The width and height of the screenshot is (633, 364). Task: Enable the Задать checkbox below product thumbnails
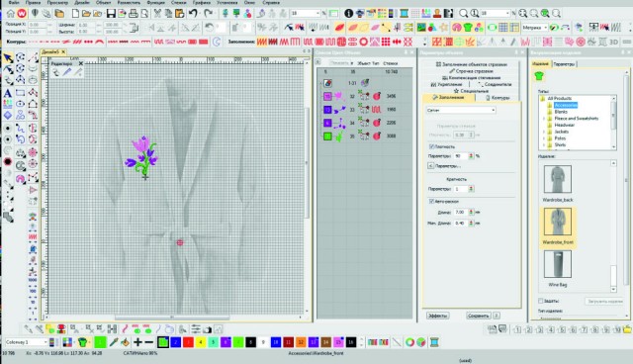(541, 301)
